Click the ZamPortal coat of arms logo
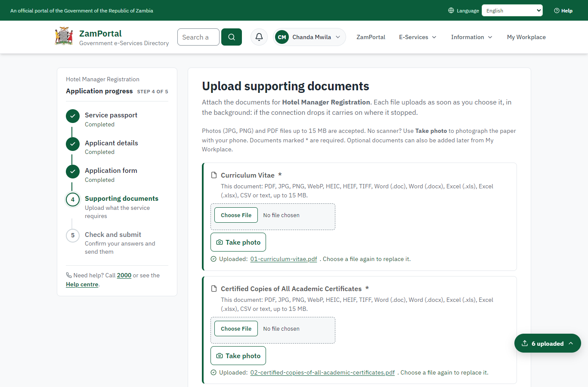 [64, 37]
